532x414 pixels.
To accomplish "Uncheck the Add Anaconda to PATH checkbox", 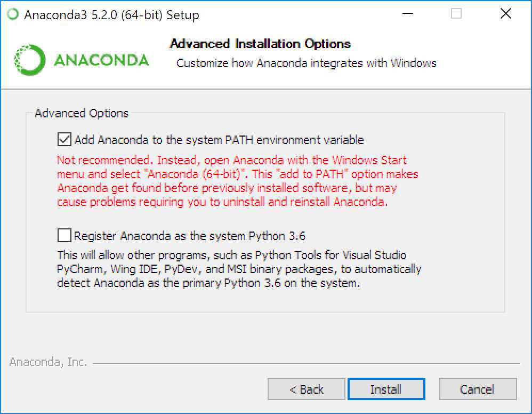I will coord(64,139).
